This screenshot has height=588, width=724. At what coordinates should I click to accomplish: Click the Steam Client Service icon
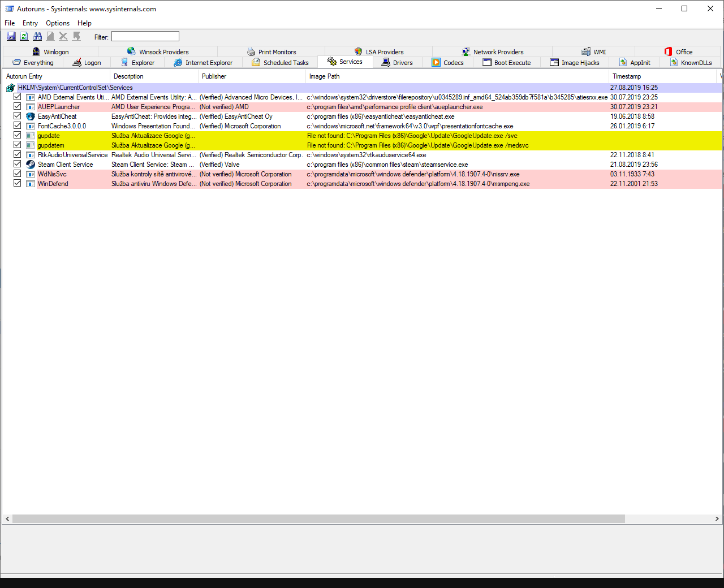(31, 165)
